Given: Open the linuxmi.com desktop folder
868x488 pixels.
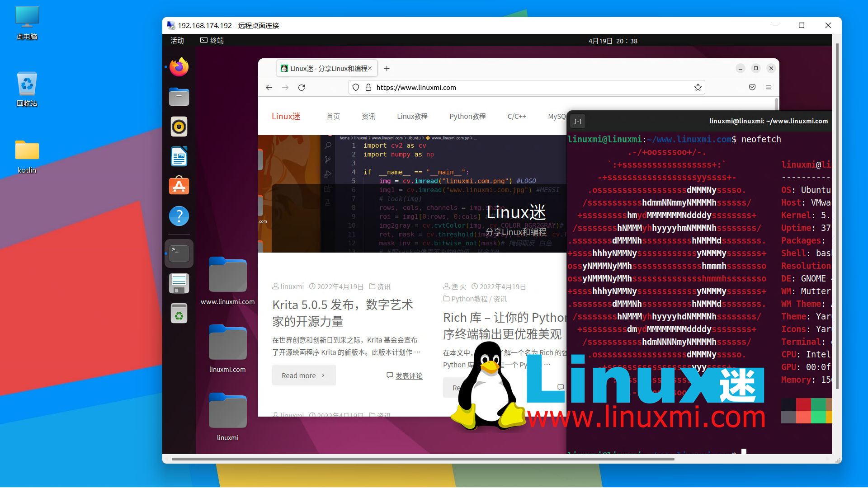Looking at the screenshot, I should [x=227, y=348].
